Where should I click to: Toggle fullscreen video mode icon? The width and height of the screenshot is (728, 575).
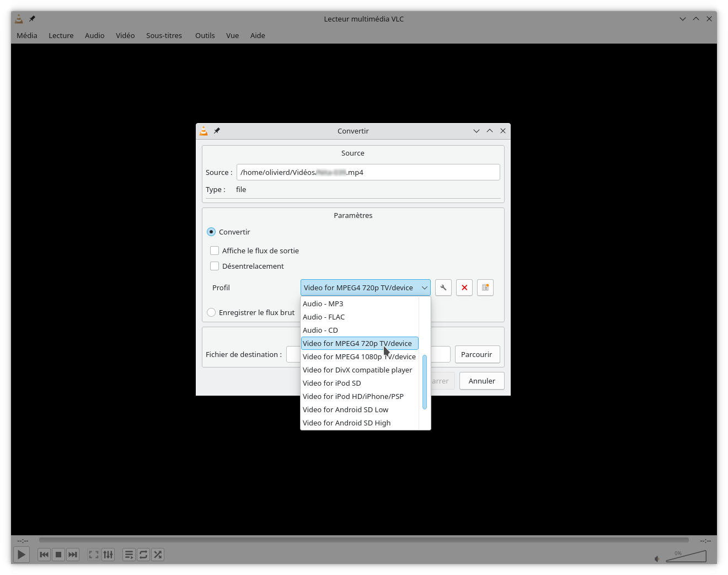[94, 555]
